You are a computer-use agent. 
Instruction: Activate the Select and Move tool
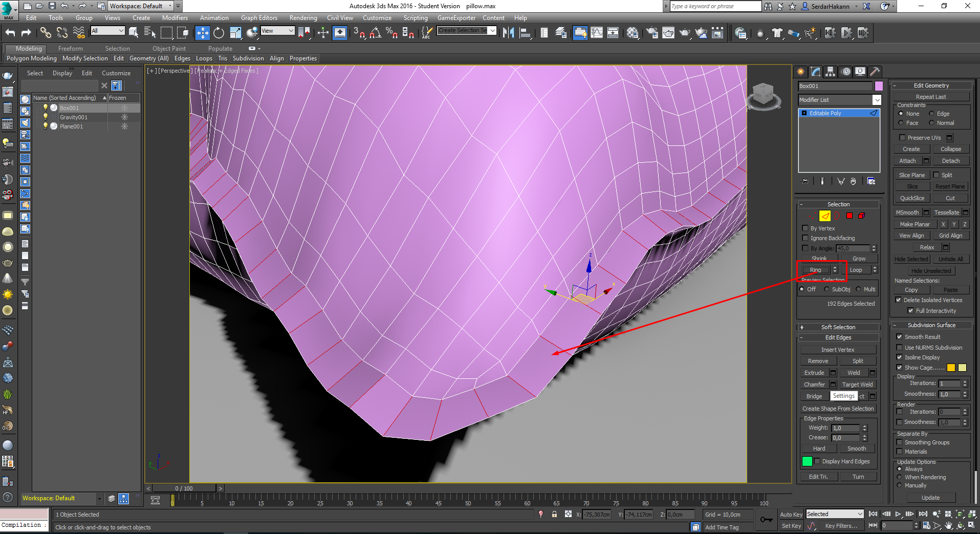tap(203, 33)
